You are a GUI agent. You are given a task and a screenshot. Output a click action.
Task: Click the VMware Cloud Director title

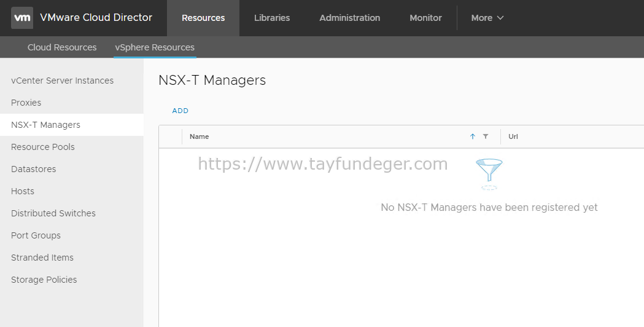tap(96, 18)
